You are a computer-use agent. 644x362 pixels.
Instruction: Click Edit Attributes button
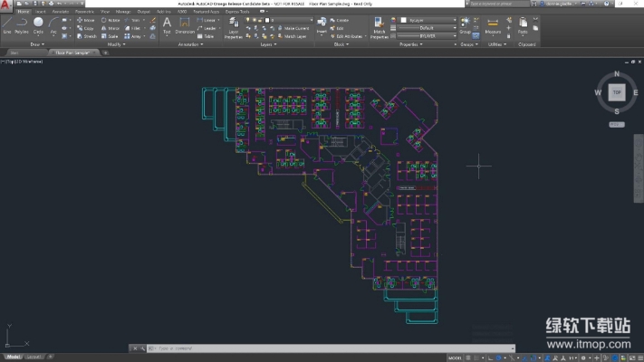(x=347, y=36)
